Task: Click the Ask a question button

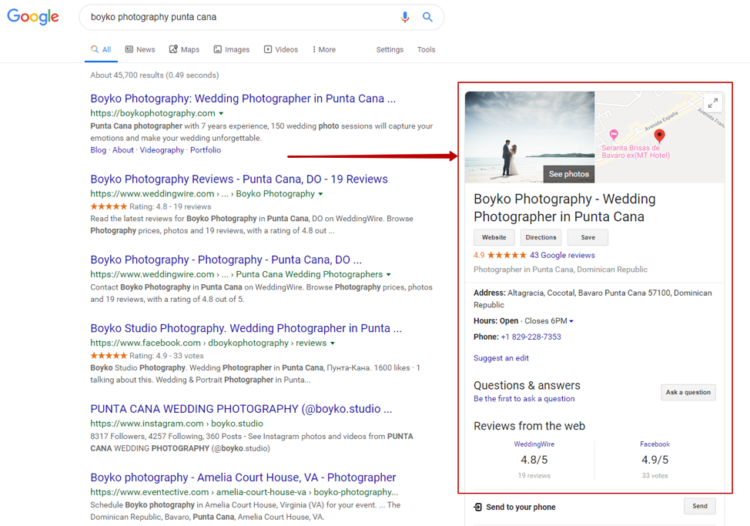Action: [688, 393]
